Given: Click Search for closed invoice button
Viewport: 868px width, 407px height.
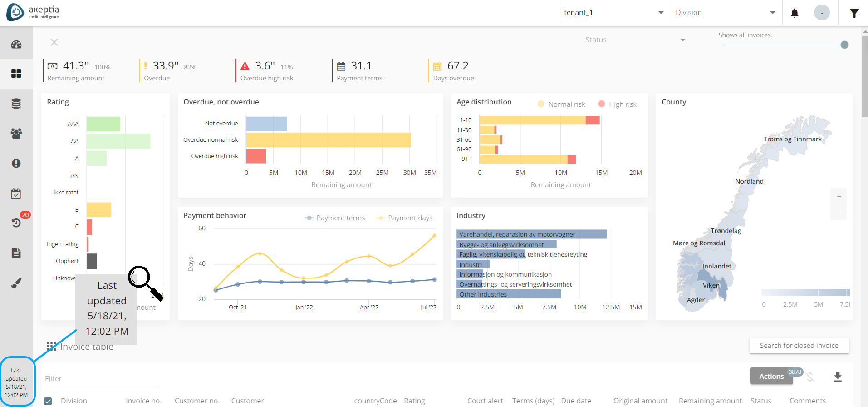Looking at the screenshot, I should [x=799, y=346].
